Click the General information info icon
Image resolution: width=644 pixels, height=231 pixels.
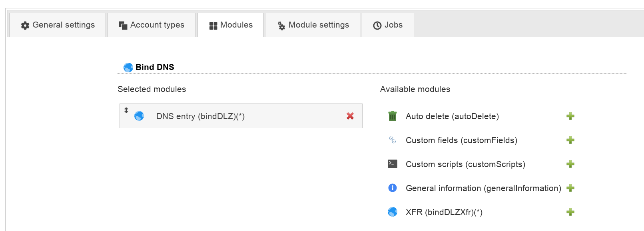pyautogui.click(x=392, y=188)
